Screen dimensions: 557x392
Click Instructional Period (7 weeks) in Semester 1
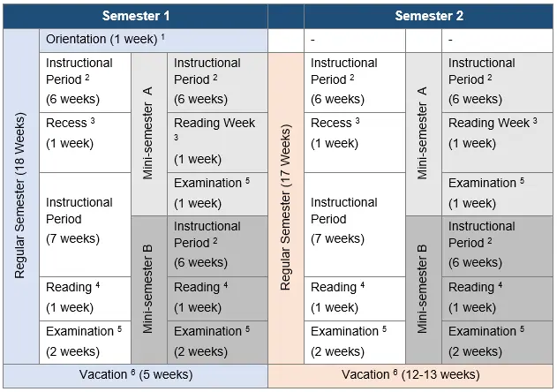point(85,221)
